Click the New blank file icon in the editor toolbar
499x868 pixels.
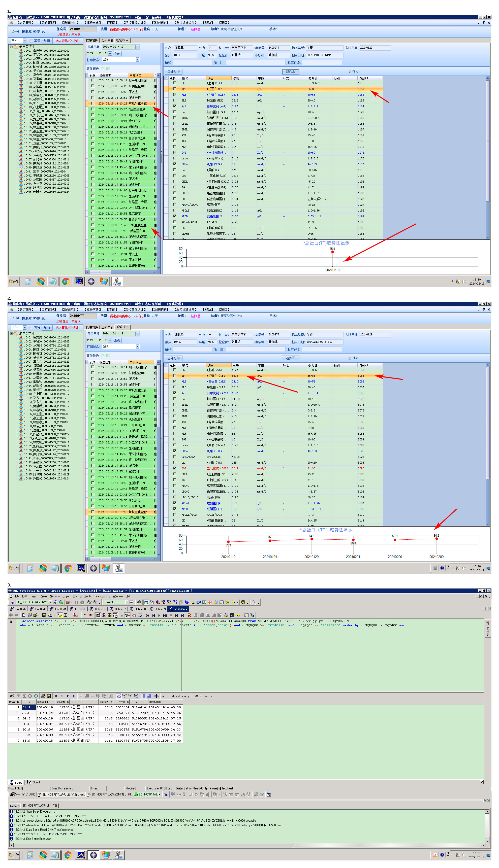click(x=24, y=615)
